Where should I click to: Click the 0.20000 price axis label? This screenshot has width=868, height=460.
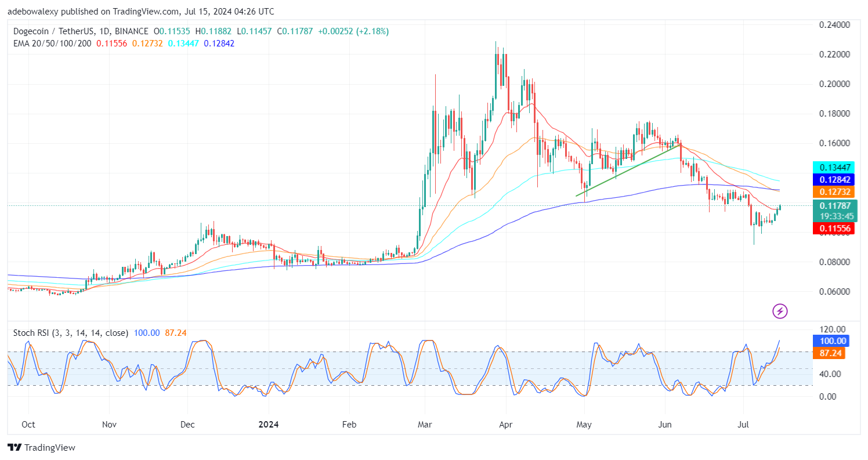point(834,84)
